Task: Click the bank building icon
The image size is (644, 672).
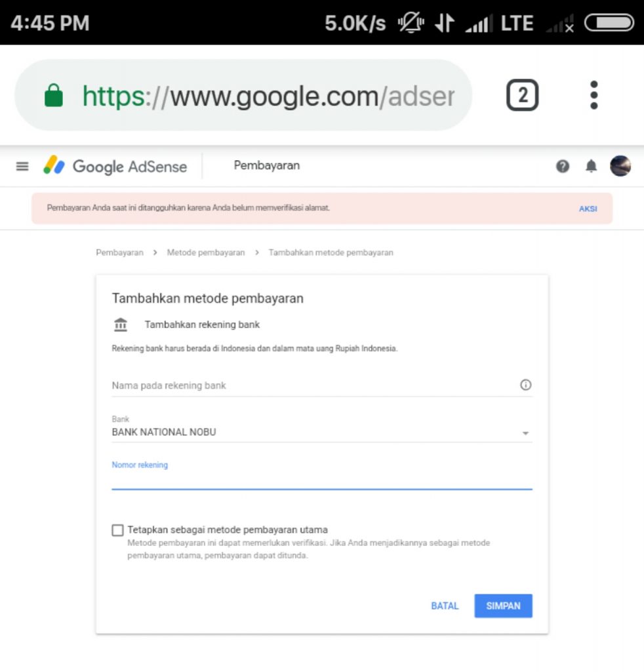Action: (x=121, y=324)
